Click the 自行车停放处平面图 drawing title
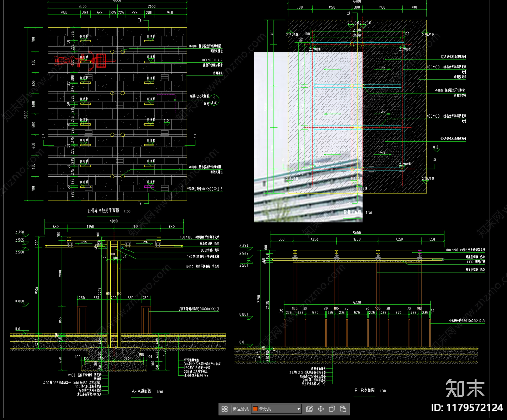 (103, 210)
